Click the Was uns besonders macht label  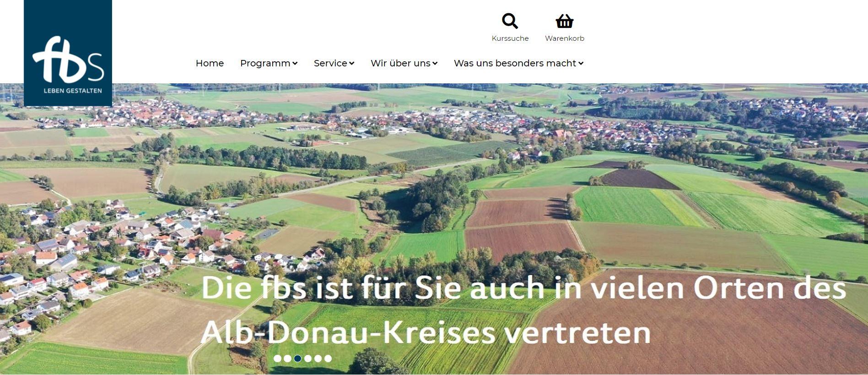[515, 63]
